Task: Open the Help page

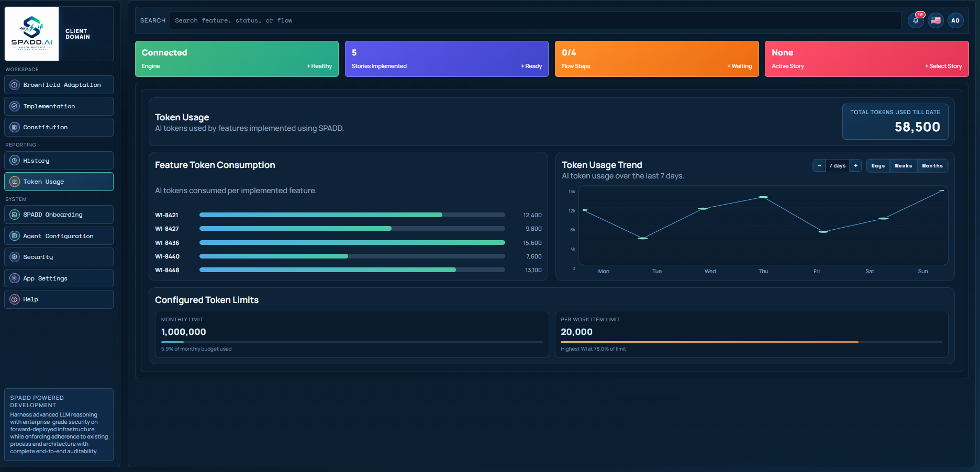Action: click(x=59, y=299)
